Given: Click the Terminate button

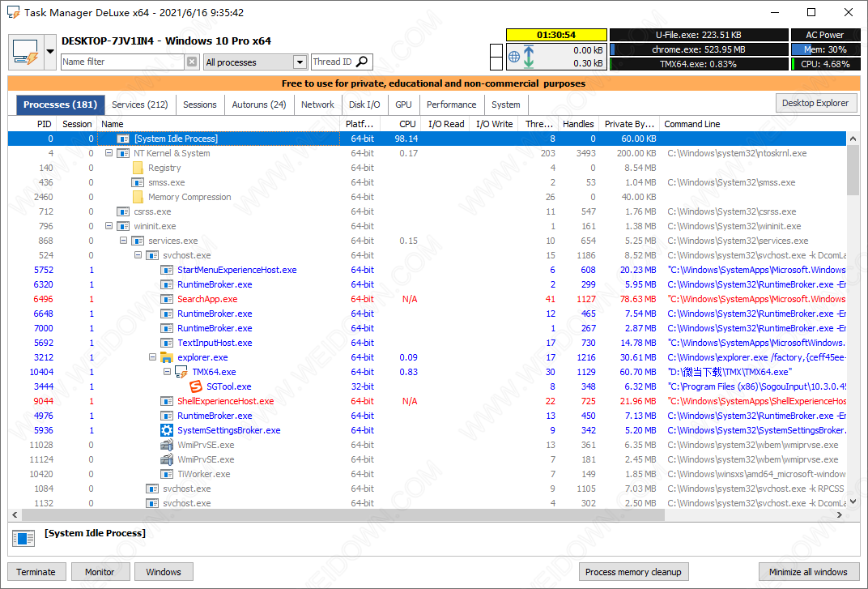Looking at the screenshot, I should point(36,571).
